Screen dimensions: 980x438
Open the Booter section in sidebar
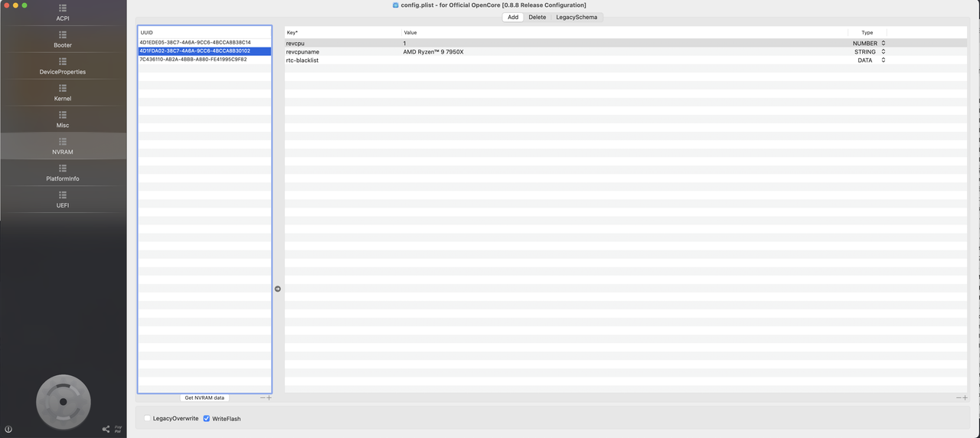63,39
